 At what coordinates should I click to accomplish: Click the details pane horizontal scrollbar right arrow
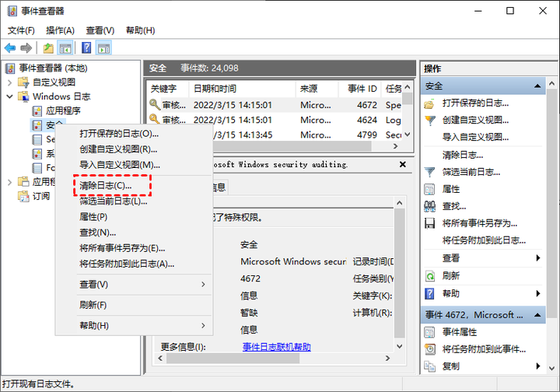(388, 359)
